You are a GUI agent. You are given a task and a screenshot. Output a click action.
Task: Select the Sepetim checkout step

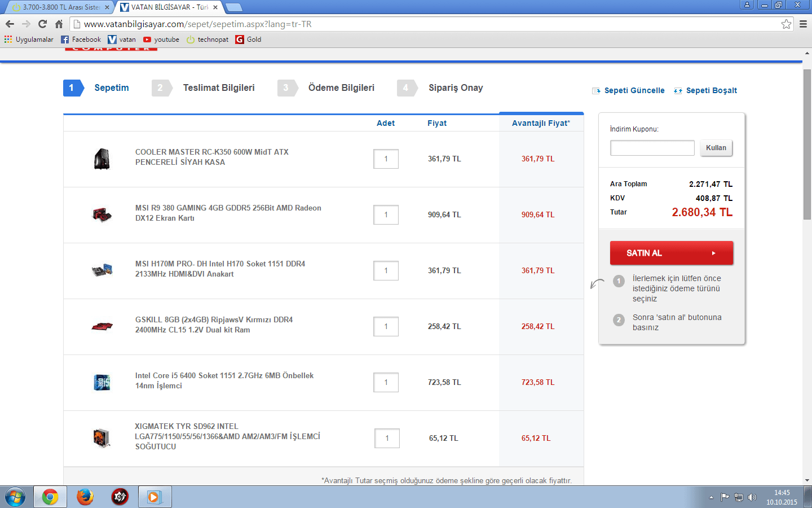96,88
